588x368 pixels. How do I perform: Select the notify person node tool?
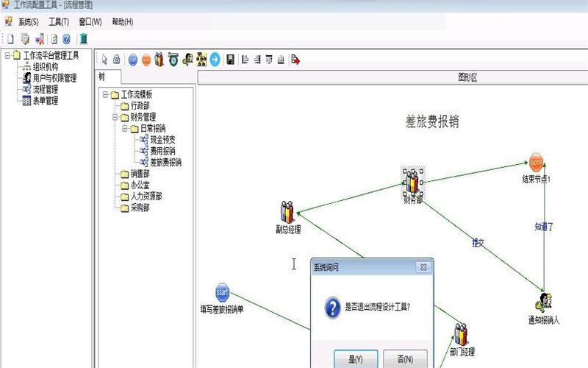[x=187, y=60]
